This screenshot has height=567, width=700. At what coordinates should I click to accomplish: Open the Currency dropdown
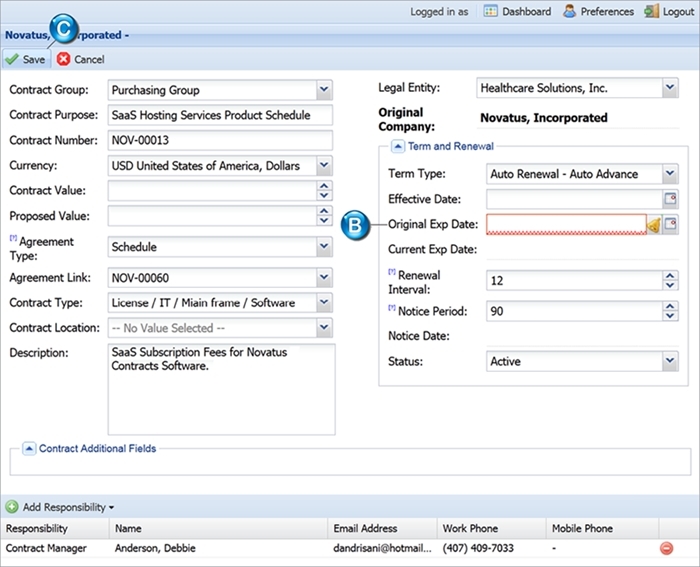(x=324, y=166)
